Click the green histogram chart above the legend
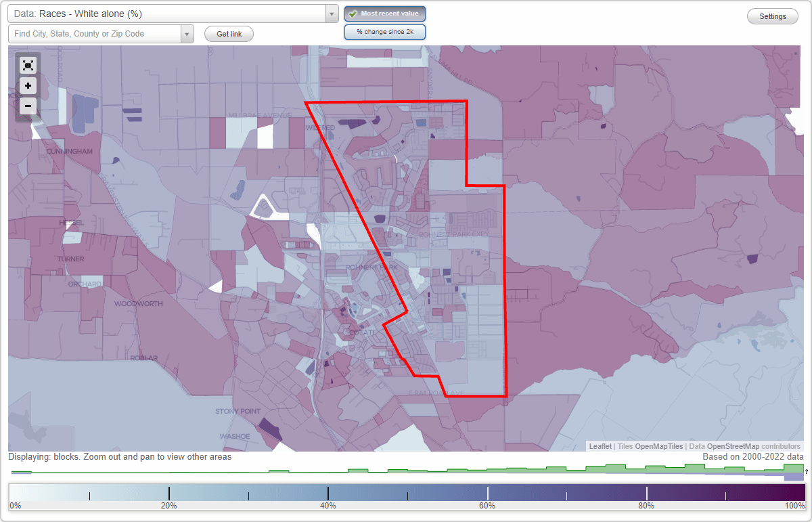Screen dimensions: 812x522 pos(406,472)
